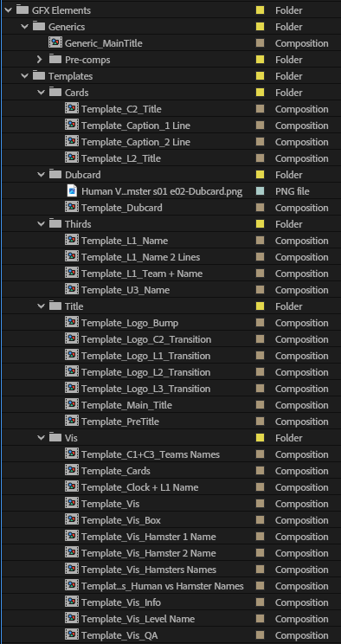Click the Template_Clock + L1 Name composition icon
The image size is (341, 644).
point(72,486)
